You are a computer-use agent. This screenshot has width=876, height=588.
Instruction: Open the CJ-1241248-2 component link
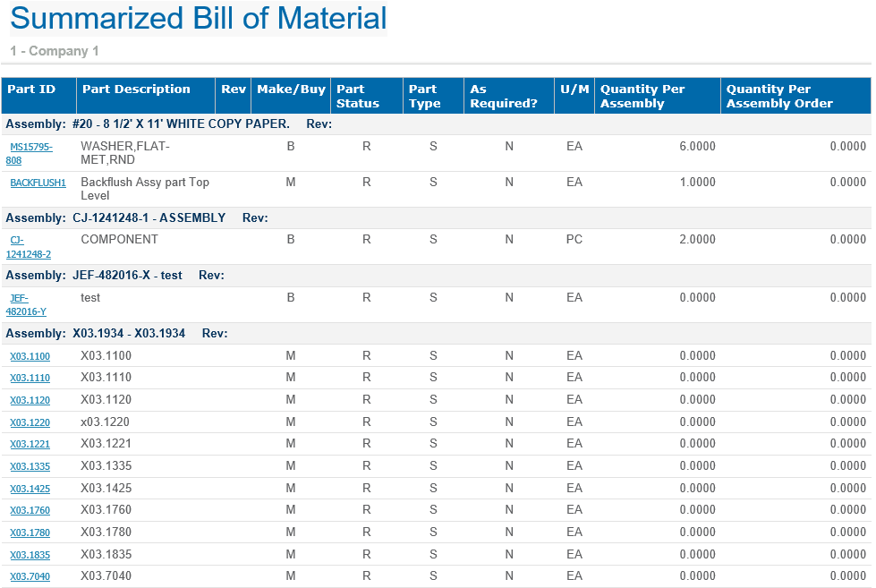(29, 247)
